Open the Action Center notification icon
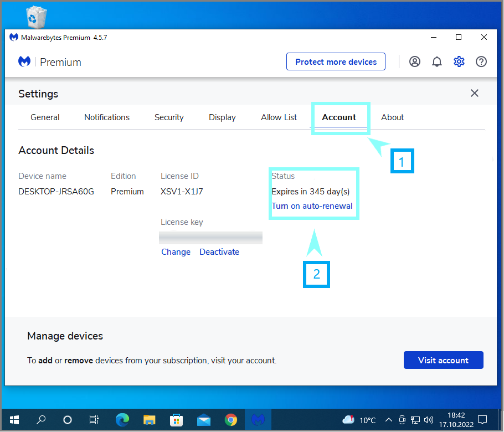The height and width of the screenshot is (432, 504). click(482, 420)
